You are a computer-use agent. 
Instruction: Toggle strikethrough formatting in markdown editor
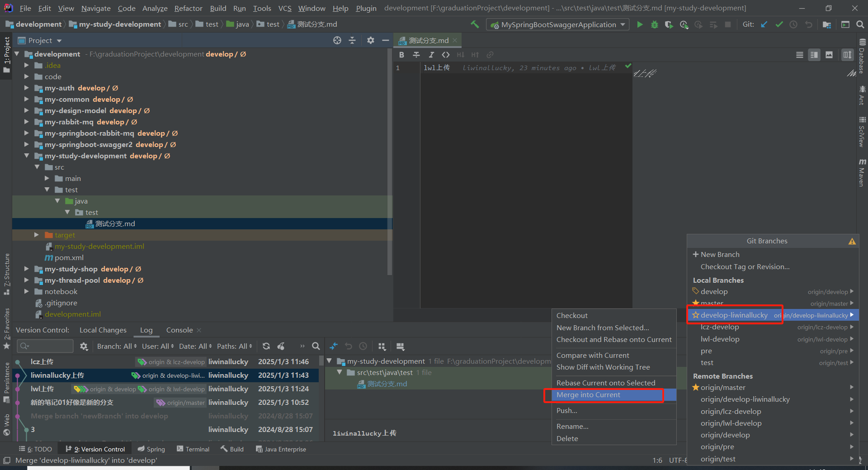[416, 55]
